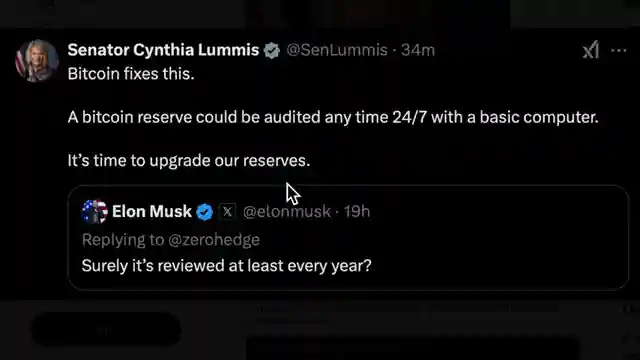Click the Senator Cynthia Lummis display name
Image resolution: width=640 pixels, height=360 pixels.
[x=163, y=50]
